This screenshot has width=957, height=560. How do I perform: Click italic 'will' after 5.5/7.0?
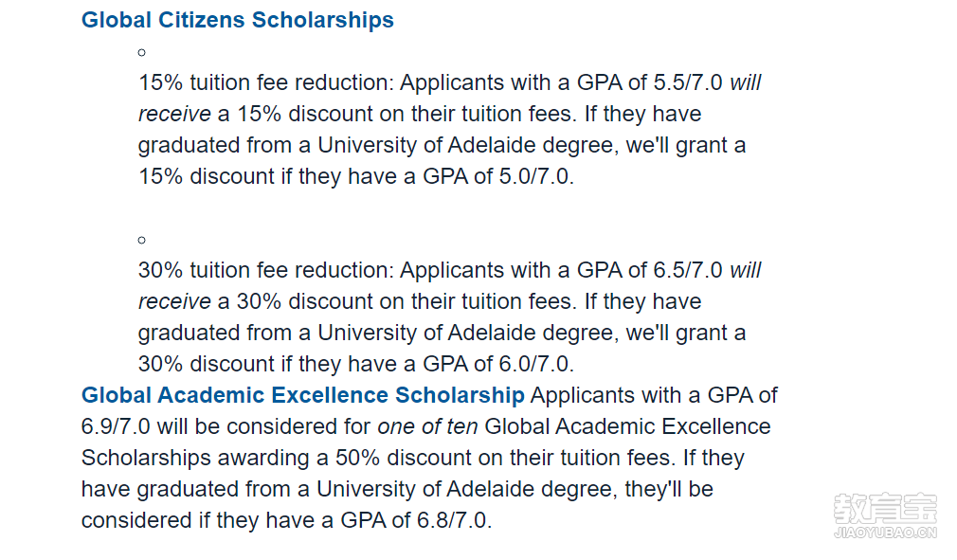click(745, 82)
